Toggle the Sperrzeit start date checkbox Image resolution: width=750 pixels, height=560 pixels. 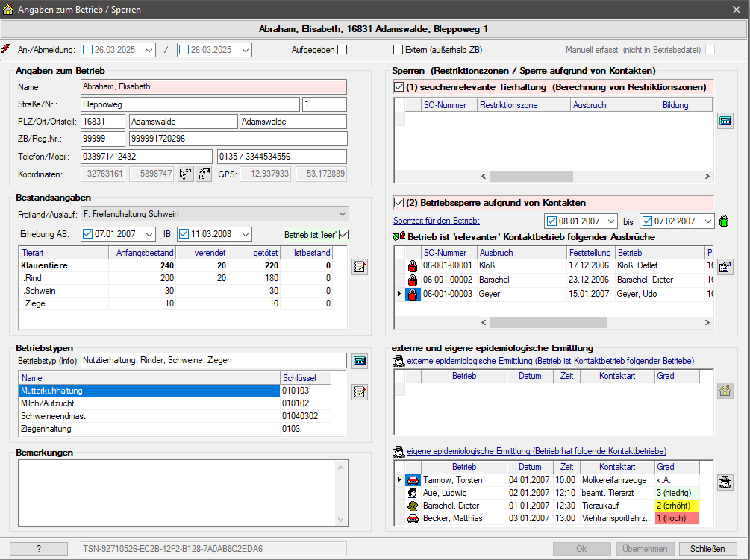click(551, 221)
